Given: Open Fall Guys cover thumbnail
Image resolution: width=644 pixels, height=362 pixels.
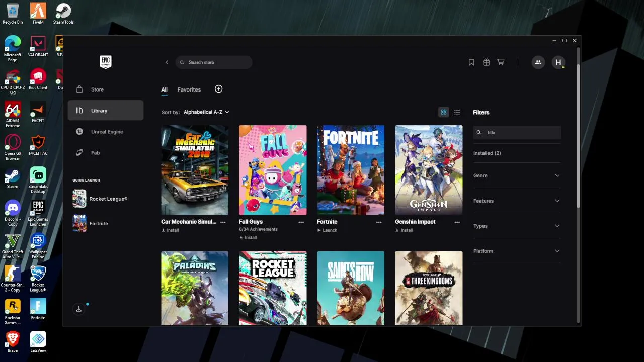Looking at the screenshot, I should [x=273, y=170].
